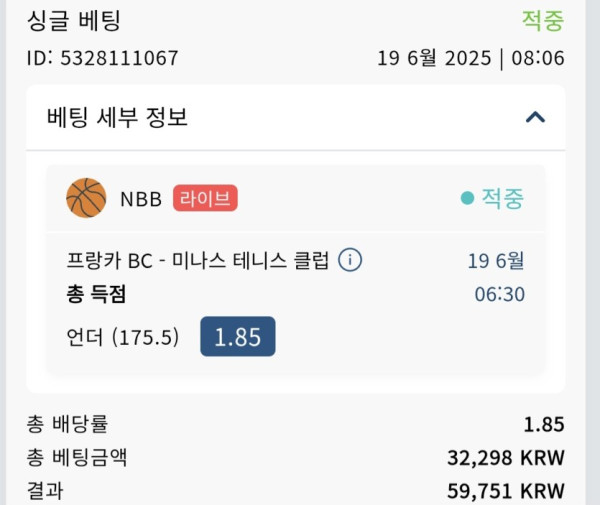Open the match info circle icon
The width and height of the screenshot is (600, 505).
pyautogui.click(x=350, y=260)
